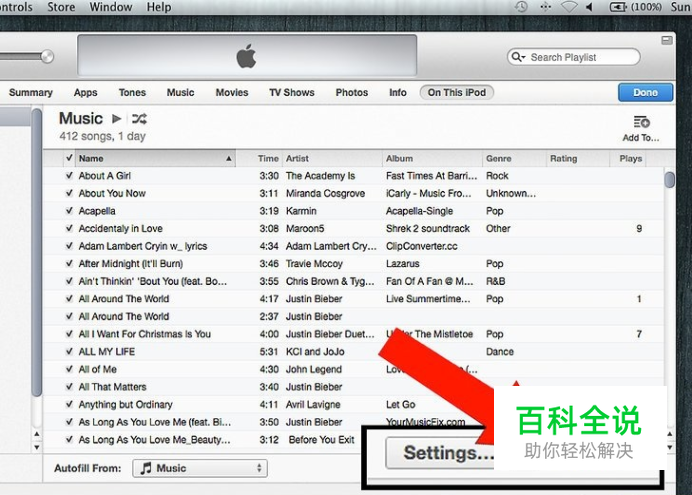Image resolution: width=692 pixels, height=495 pixels.
Task: Uncheck the song Accidentaly in Love
Action: (x=69, y=229)
